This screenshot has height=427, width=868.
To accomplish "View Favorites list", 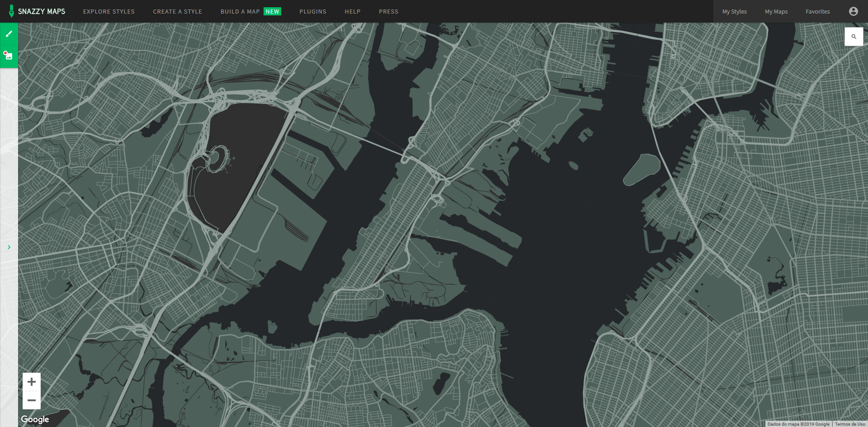I will (x=817, y=11).
